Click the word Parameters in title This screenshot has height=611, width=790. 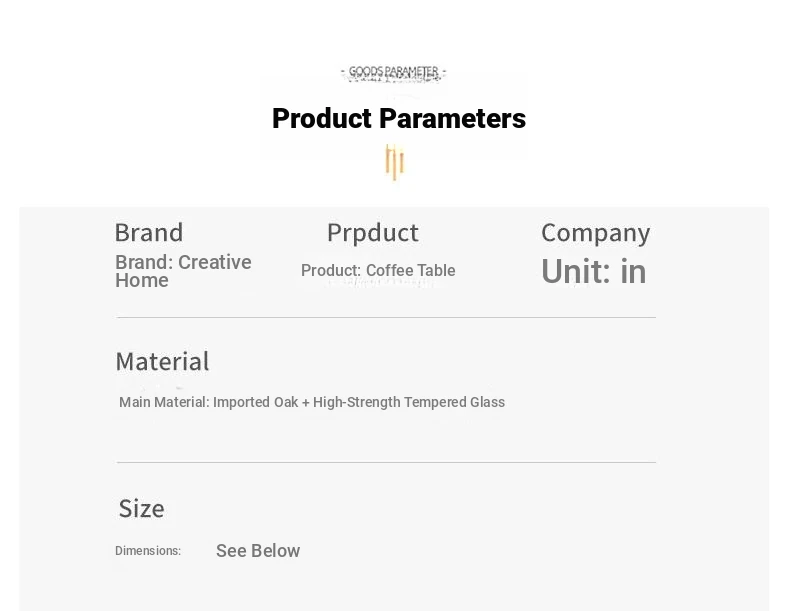(x=452, y=119)
